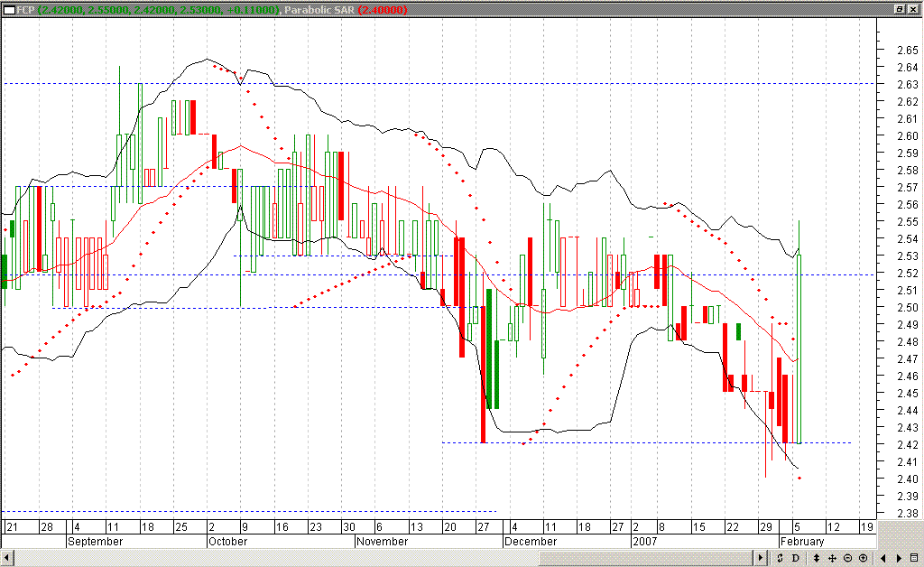
Task: Click the date label 20 on time axis
Action: [x=449, y=527]
